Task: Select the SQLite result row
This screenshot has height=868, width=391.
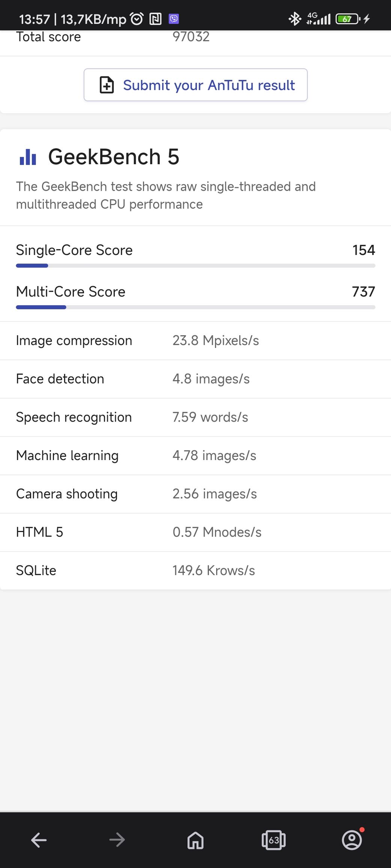Action: tap(195, 571)
